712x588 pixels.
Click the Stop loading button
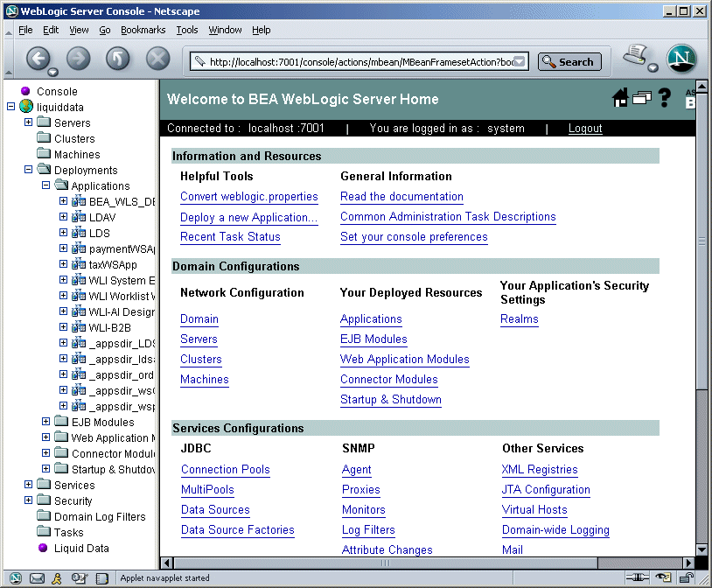click(157, 59)
